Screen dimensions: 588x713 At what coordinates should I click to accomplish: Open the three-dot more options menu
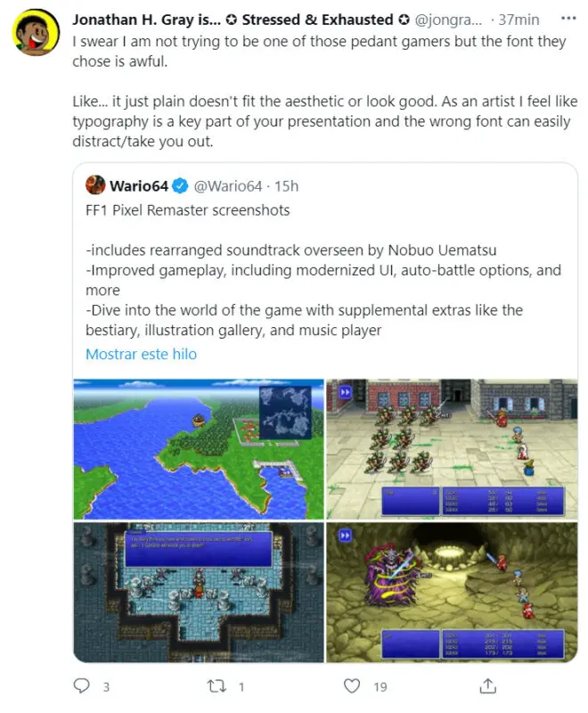pos(568,18)
